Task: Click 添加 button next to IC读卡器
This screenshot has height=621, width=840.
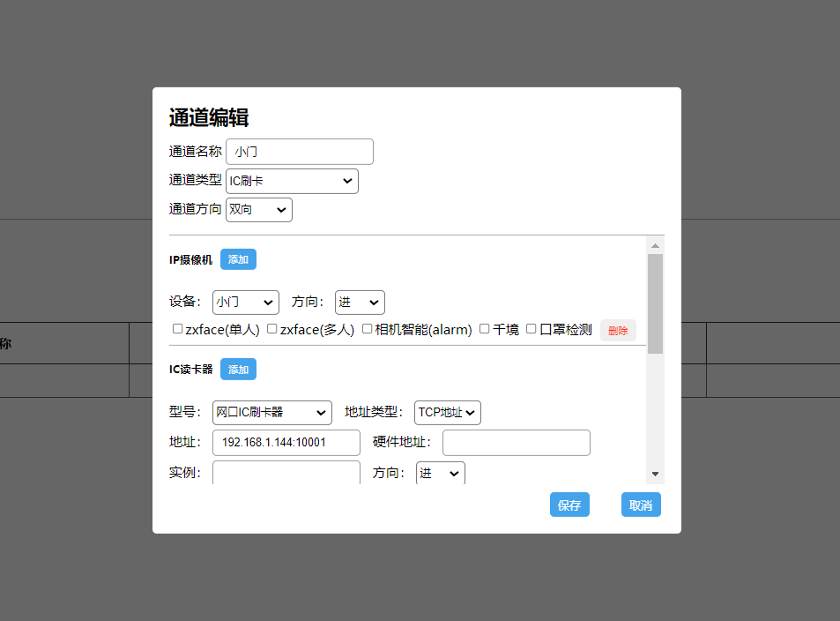Action: 238,370
